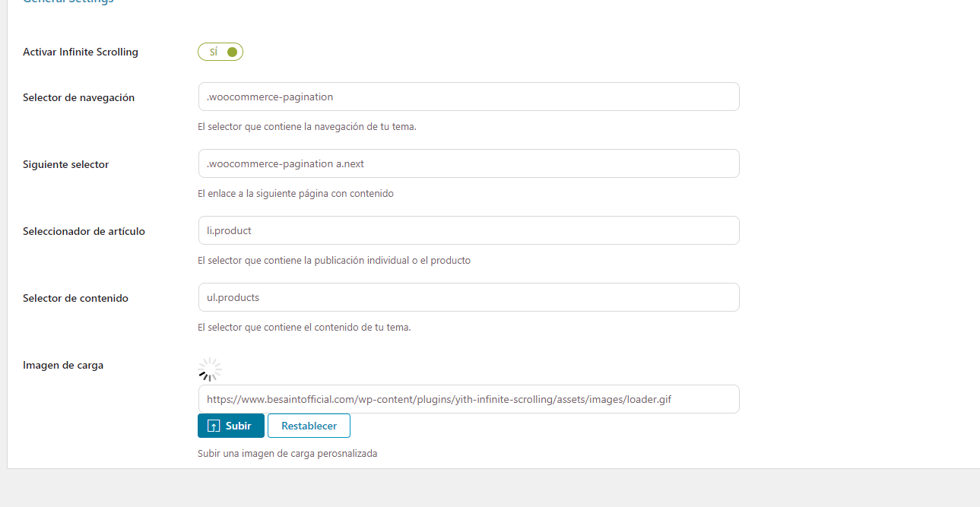Click the Activar Infinite Scrolling label
The image size is (980, 507).
[81, 52]
